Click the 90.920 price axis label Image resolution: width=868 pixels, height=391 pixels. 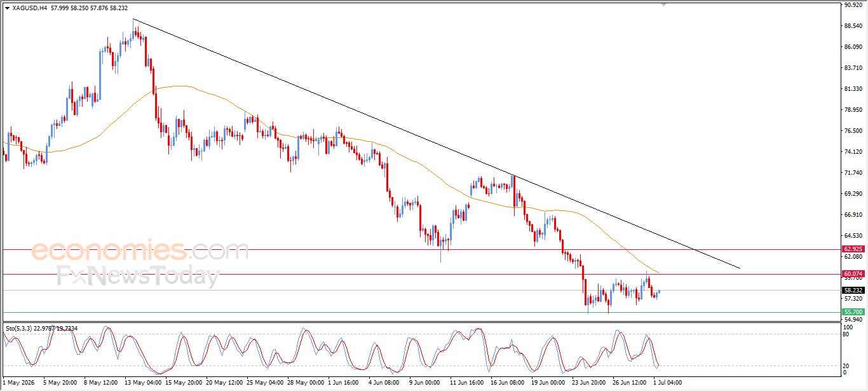(x=853, y=5)
